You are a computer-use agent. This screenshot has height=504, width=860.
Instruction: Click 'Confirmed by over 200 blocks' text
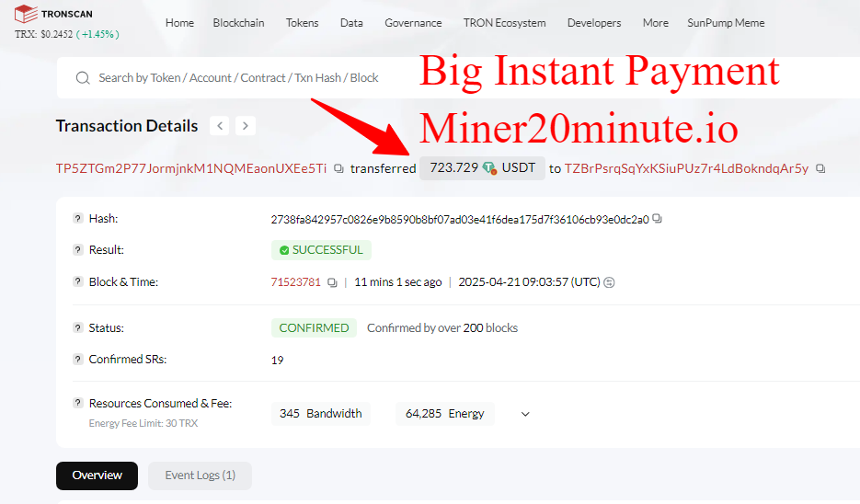pos(442,328)
